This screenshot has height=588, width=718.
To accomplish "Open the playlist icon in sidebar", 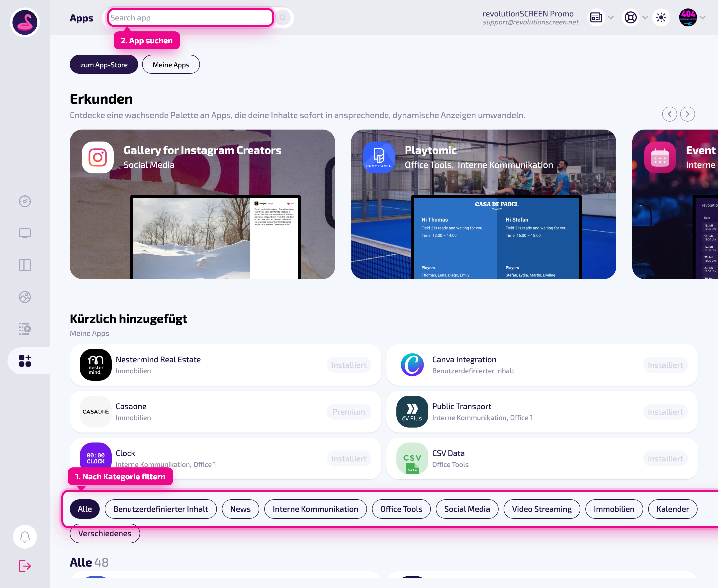I will point(25,329).
